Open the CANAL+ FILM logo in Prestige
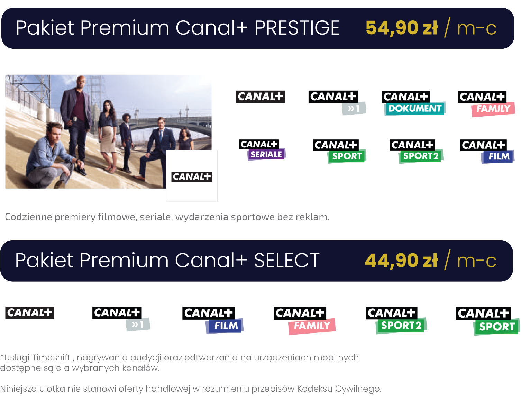Screen dimensions: 521x420 pos(487,151)
